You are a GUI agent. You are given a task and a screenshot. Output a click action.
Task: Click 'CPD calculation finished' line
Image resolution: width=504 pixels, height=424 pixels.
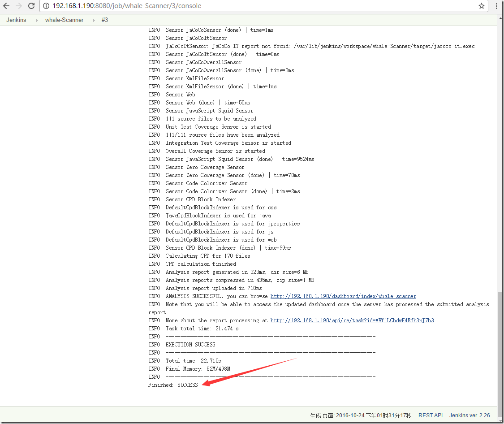(192, 264)
